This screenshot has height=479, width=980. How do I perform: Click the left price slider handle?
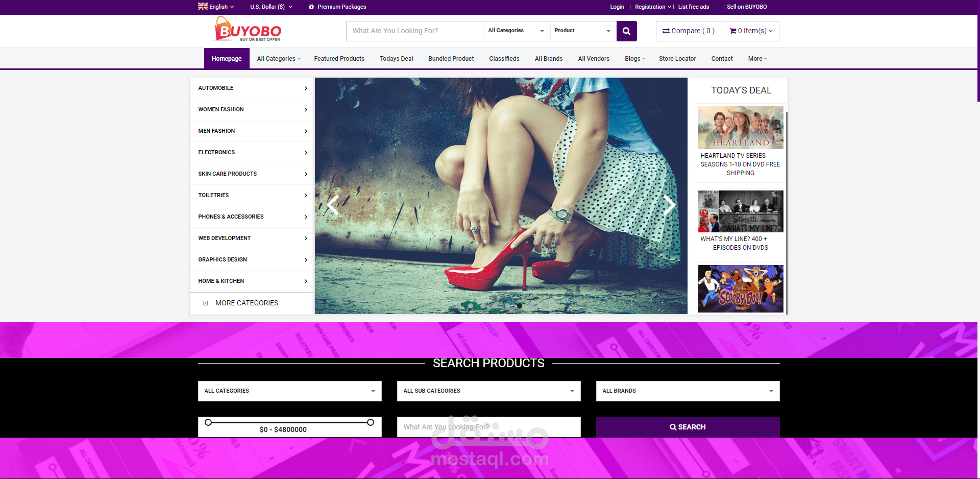[x=208, y=422]
